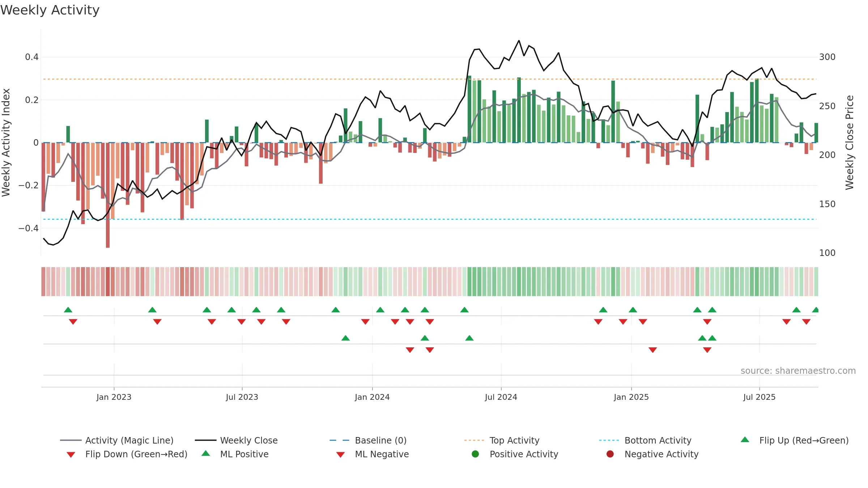
Task: Toggle the Baseline (0) legend entry
Action: coord(368,440)
